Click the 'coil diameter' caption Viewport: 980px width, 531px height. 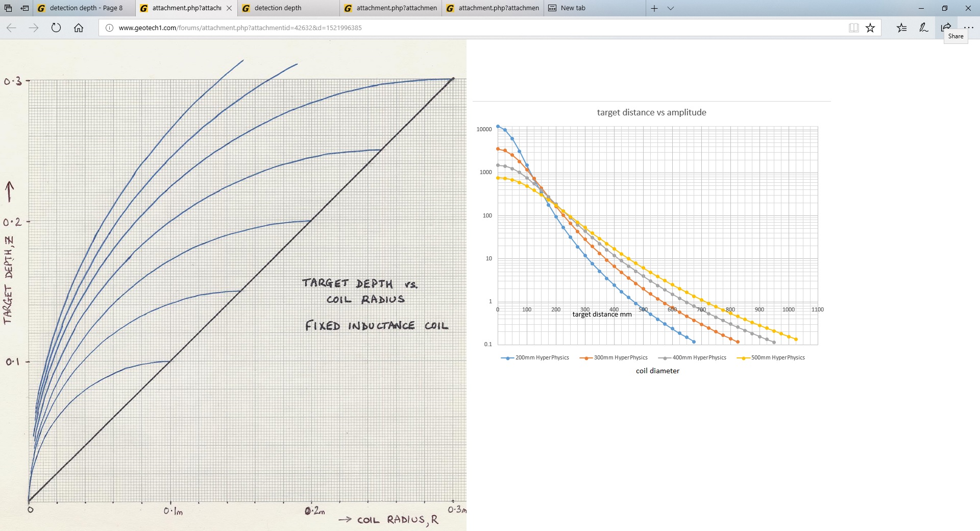coord(657,371)
